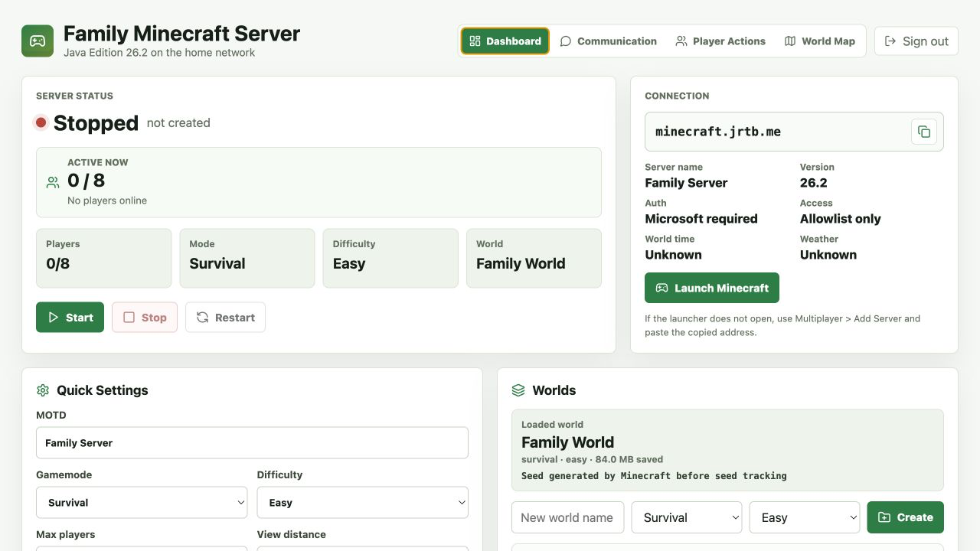This screenshot has width=980, height=551.
Task: Go to the Player Actions tab
Action: click(720, 41)
